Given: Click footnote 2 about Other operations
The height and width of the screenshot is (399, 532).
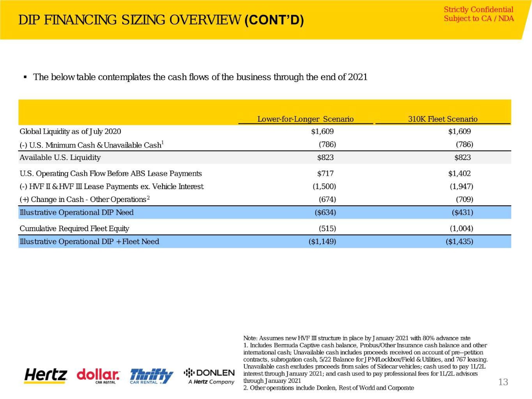Looking at the screenshot, I should tap(328, 388).
